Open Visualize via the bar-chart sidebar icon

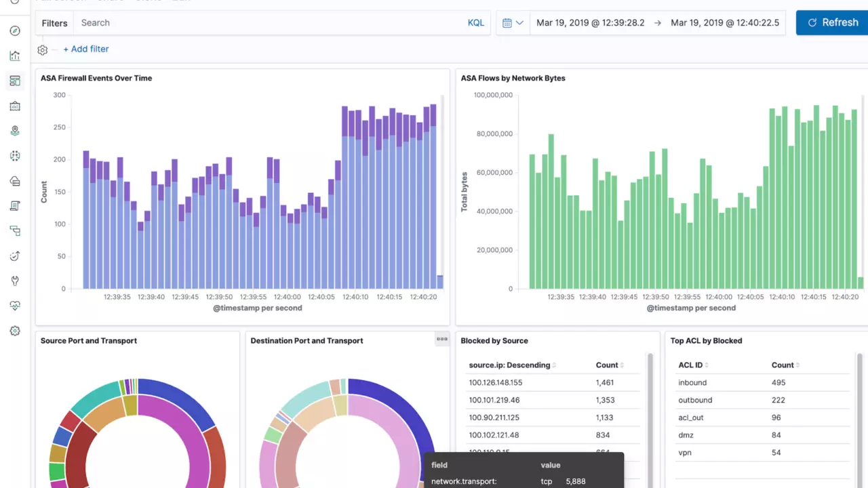(15, 56)
